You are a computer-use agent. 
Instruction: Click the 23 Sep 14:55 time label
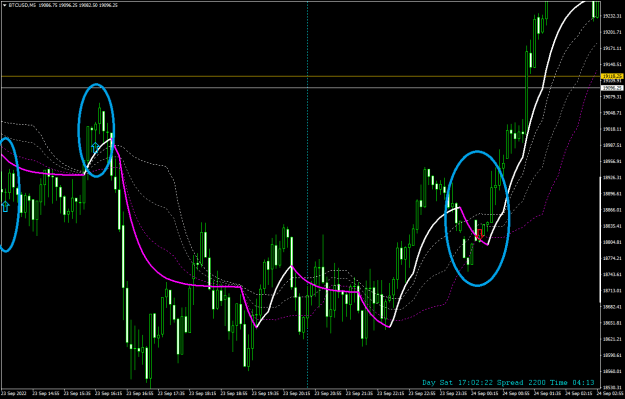[x=47, y=393]
